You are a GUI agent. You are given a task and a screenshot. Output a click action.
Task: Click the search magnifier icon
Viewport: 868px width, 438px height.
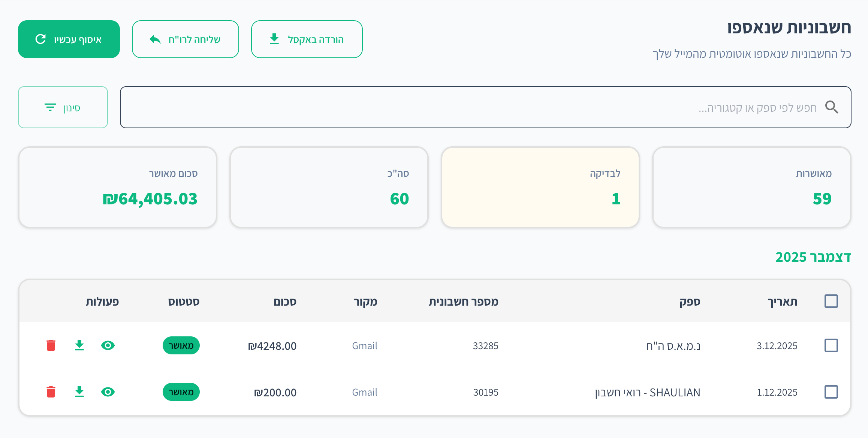pos(832,107)
